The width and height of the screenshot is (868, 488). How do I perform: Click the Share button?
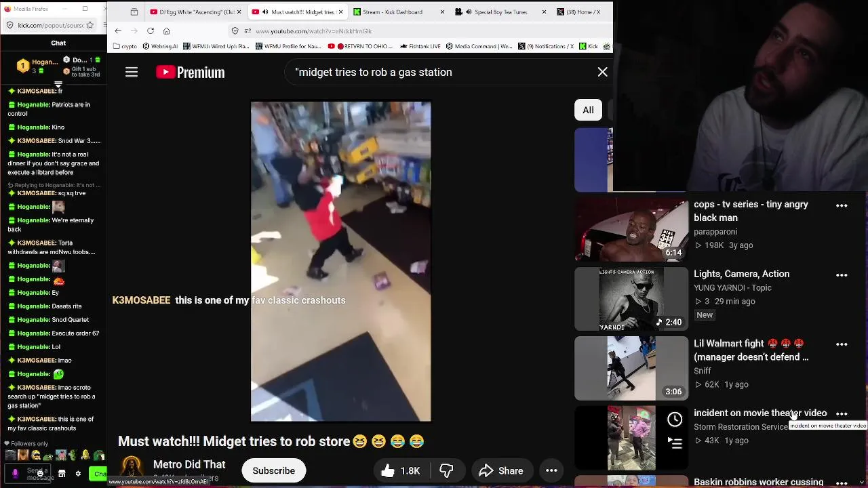click(501, 470)
